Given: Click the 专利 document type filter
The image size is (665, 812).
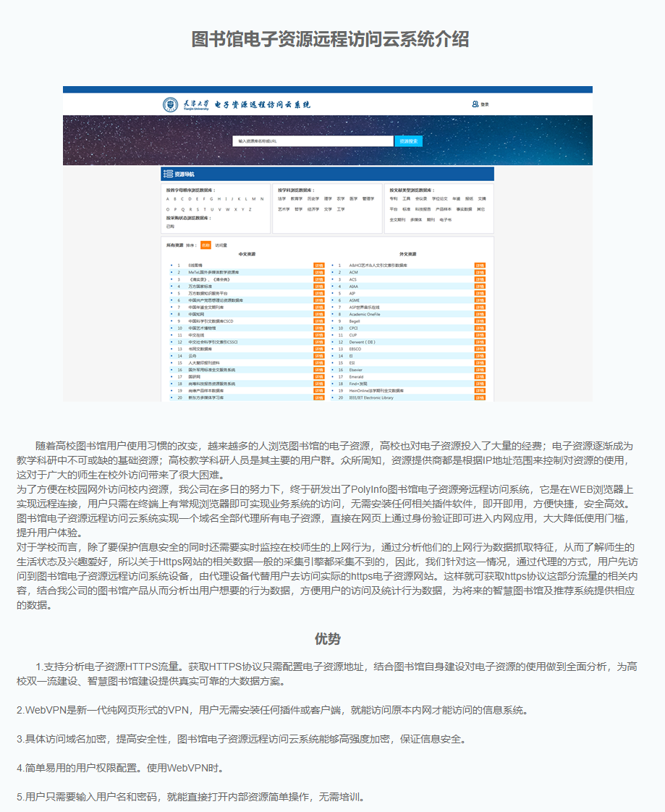Looking at the screenshot, I should [x=394, y=199].
